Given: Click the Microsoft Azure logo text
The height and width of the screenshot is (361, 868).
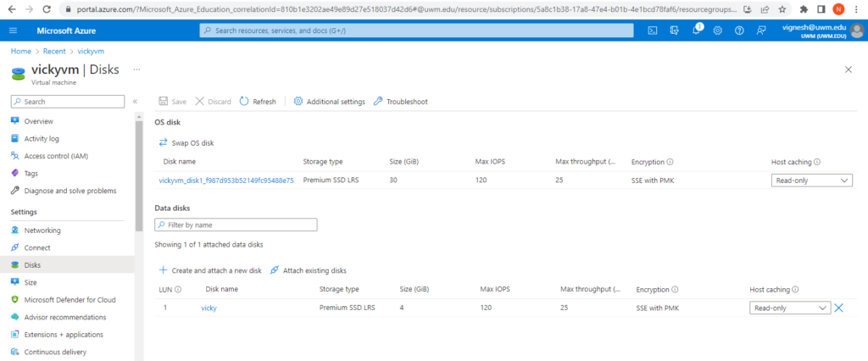Looking at the screenshot, I should (66, 31).
